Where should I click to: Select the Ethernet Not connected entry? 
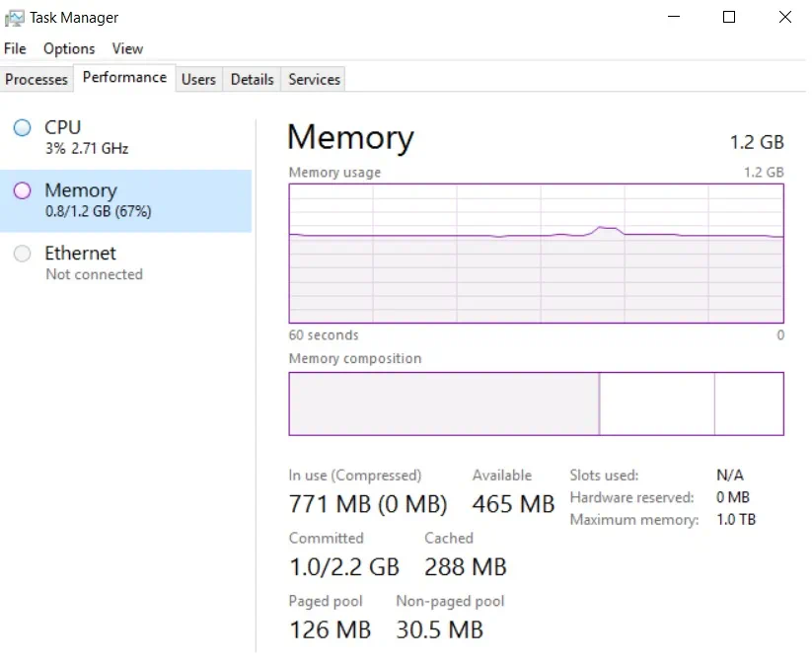94,263
